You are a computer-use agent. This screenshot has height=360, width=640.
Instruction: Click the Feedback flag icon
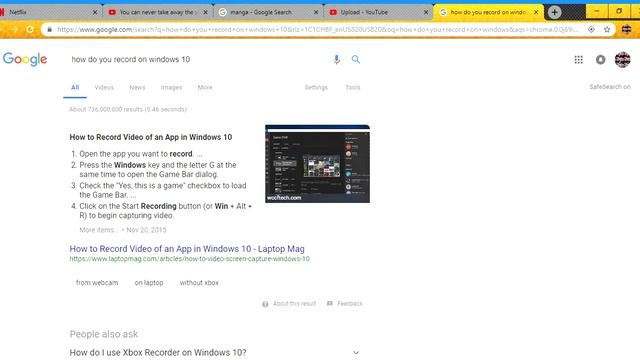click(x=330, y=303)
